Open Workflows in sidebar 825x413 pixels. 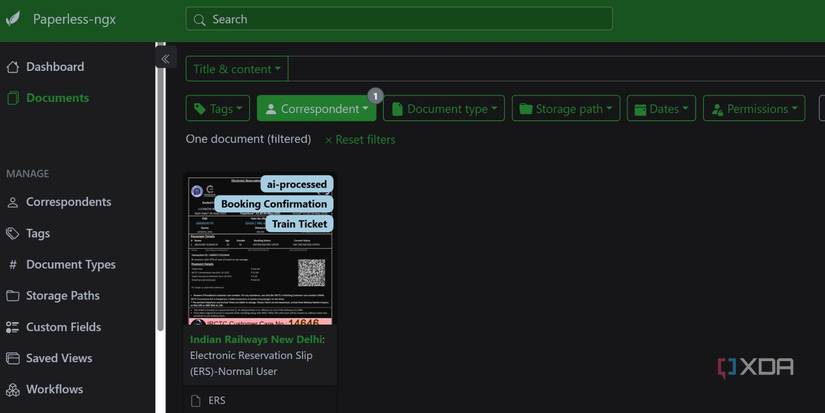[x=54, y=389]
